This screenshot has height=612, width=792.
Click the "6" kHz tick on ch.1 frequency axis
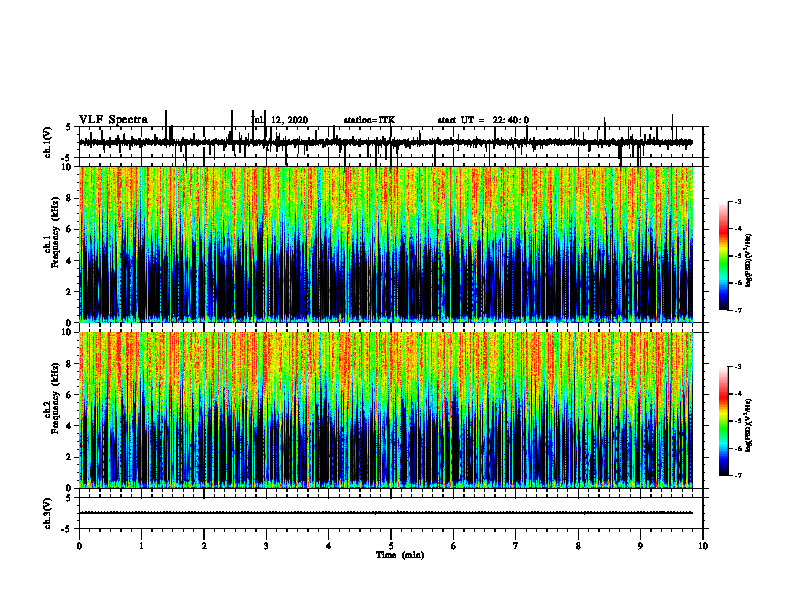tap(70, 229)
